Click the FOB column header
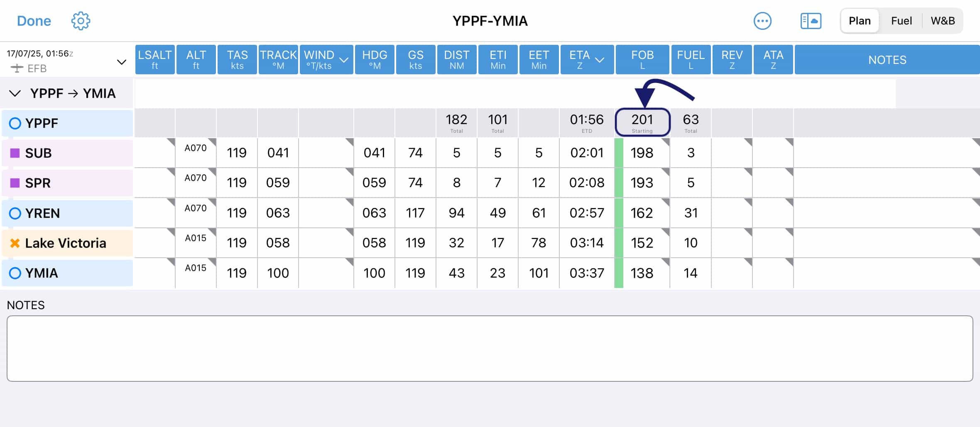Viewport: 980px width, 427px height. [x=642, y=59]
